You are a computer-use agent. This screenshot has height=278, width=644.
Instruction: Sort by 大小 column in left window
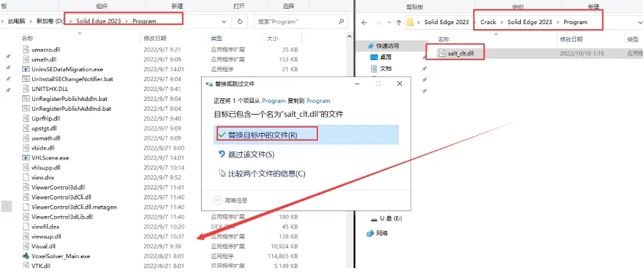[x=272, y=38]
